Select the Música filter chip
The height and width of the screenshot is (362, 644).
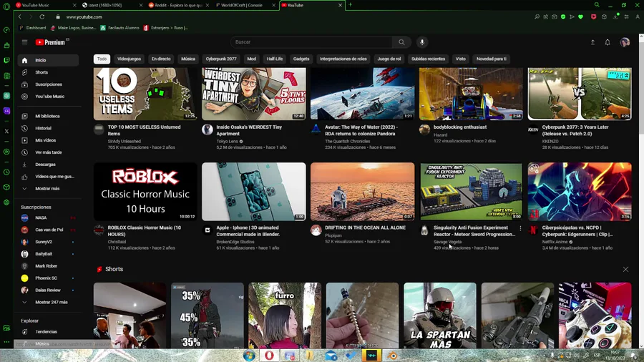pyautogui.click(x=188, y=59)
